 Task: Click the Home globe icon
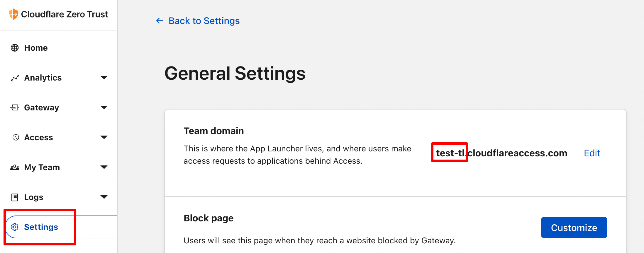(15, 48)
